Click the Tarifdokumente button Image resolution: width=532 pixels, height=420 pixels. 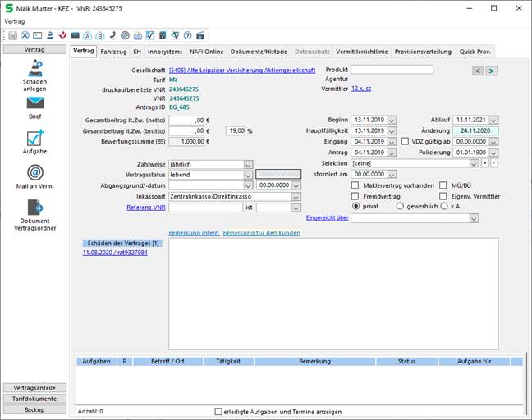(34, 398)
